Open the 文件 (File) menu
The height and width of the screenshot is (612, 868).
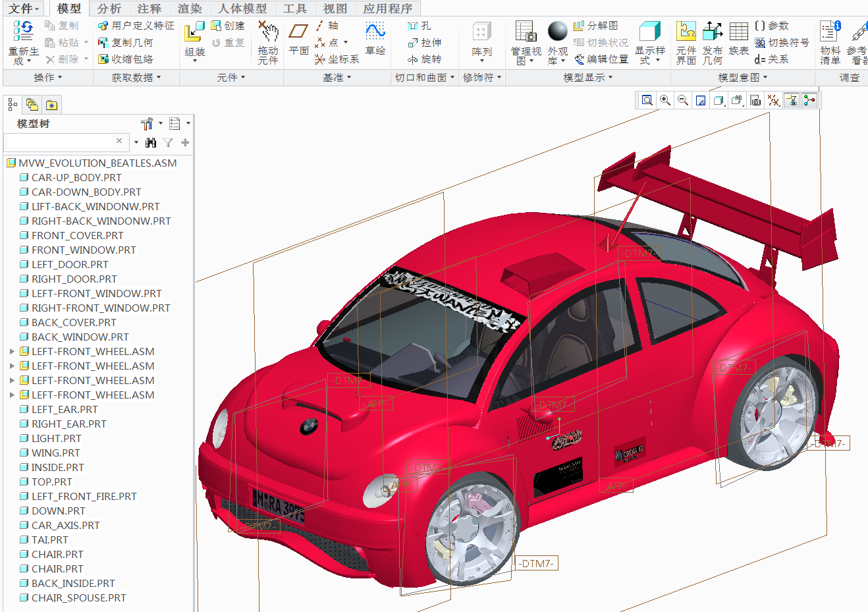pos(20,9)
